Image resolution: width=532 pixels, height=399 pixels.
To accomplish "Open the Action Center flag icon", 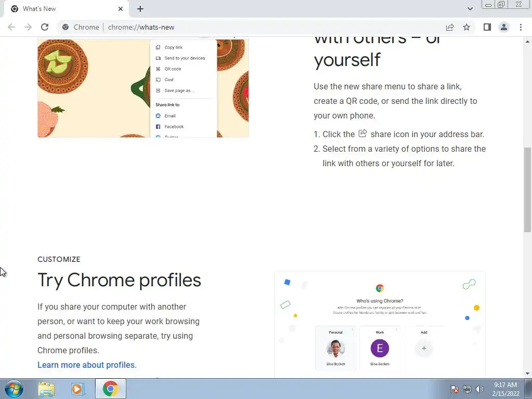I will click(x=454, y=389).
